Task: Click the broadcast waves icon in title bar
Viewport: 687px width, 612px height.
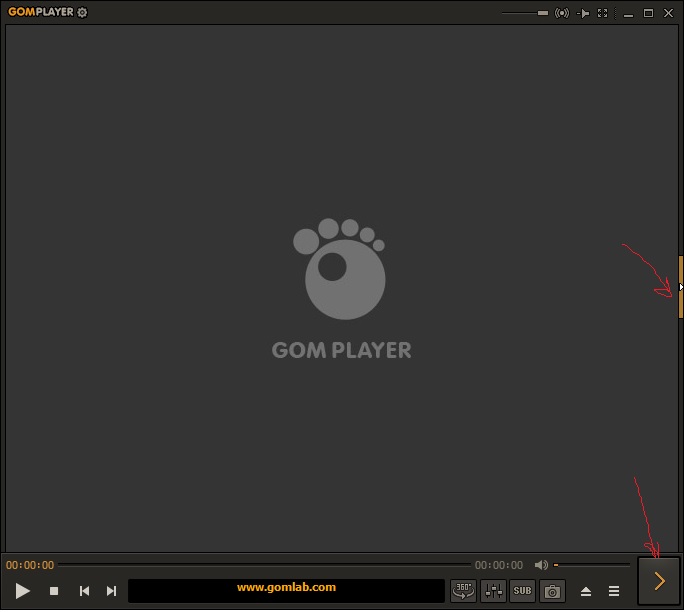Action: click(563, 13)
